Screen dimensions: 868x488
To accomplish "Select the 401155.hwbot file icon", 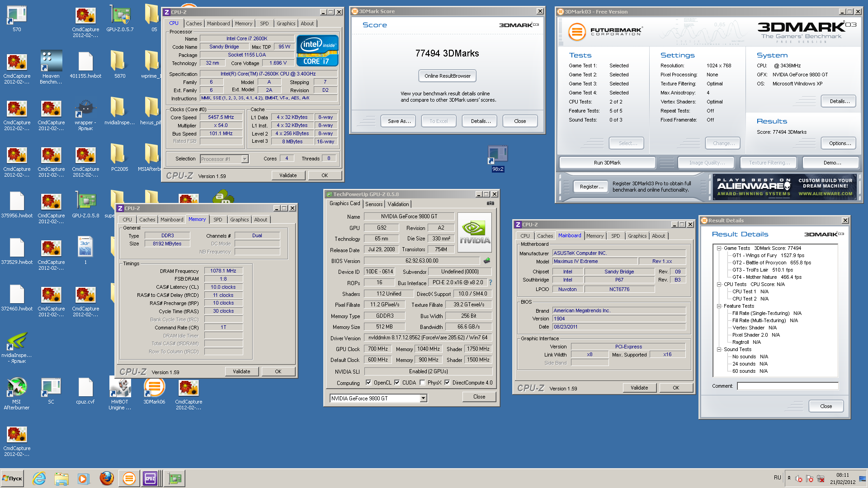I will [x=85, y=65].
